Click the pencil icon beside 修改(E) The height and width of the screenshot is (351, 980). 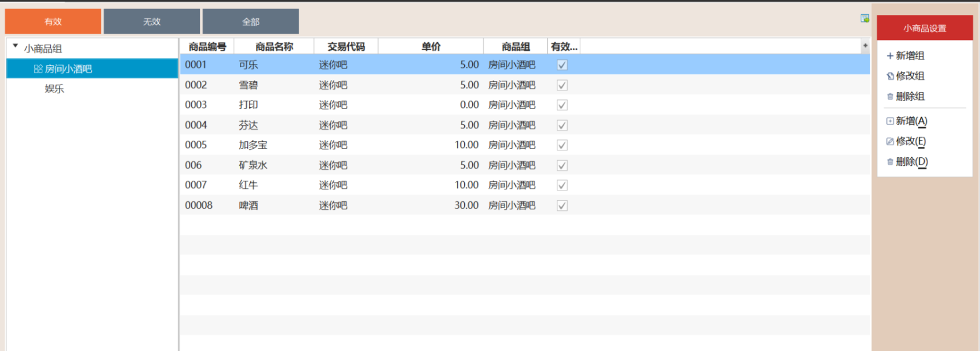pyautogui.click(x=890, y=141)
